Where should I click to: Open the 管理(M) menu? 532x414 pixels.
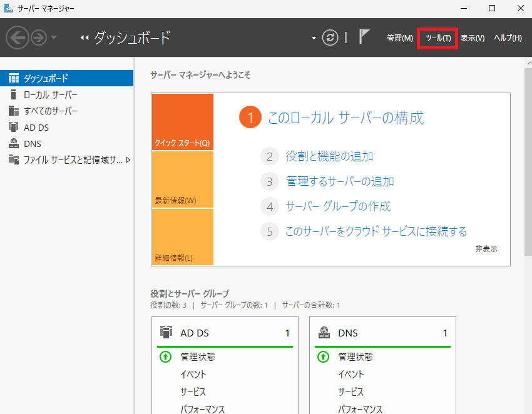coord(400,38)
